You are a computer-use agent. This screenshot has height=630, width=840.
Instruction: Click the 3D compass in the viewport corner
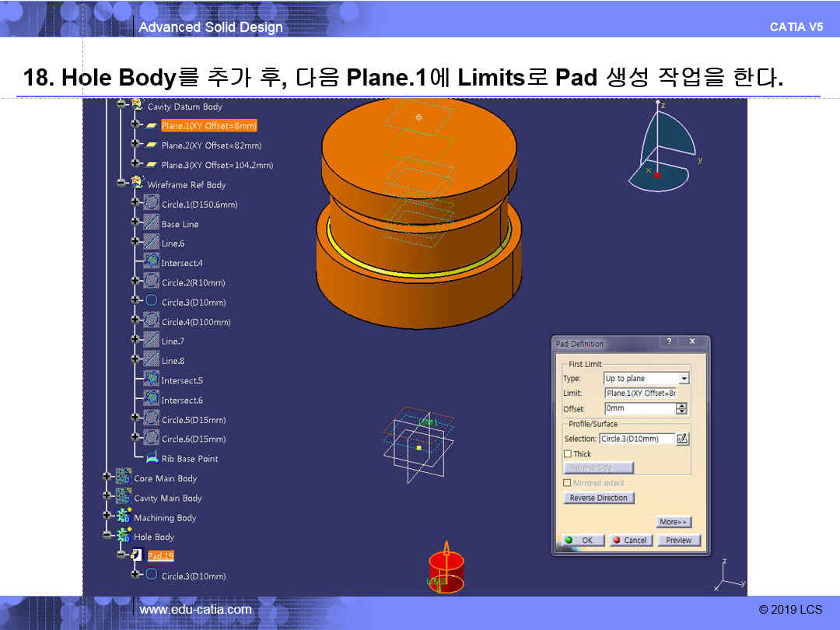(661, 148)
